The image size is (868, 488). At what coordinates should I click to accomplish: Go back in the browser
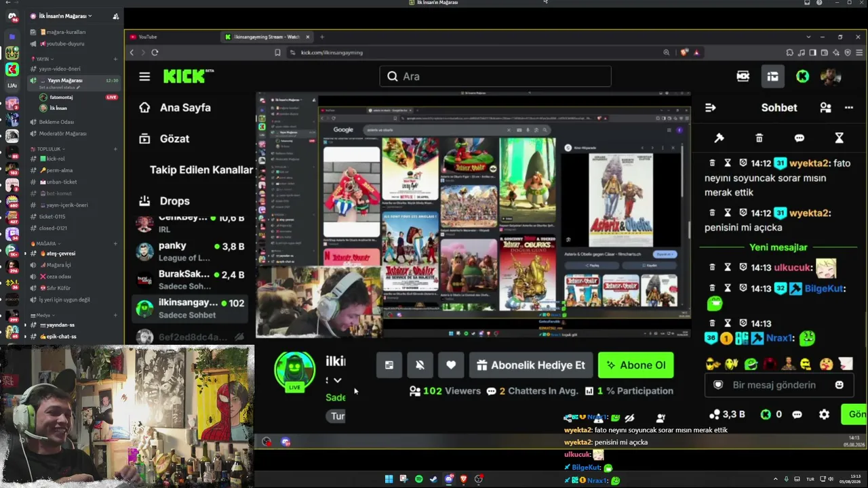coord(132,52)
